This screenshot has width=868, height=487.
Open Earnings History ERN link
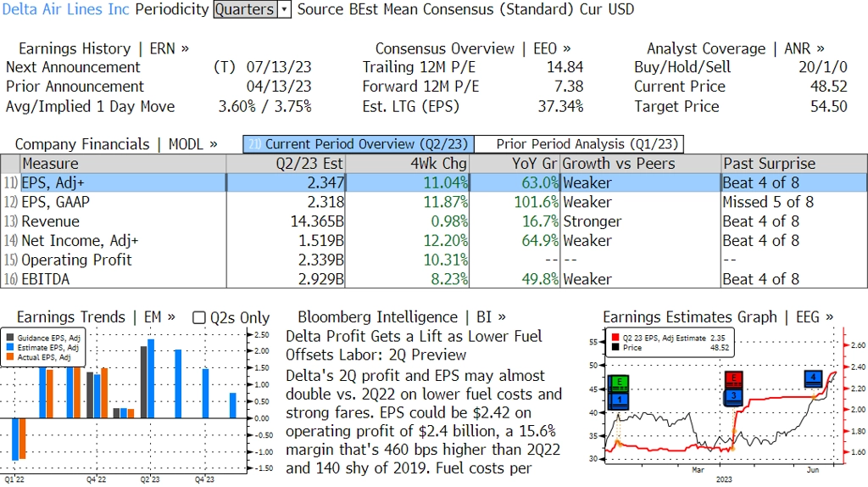click(103, 48)
